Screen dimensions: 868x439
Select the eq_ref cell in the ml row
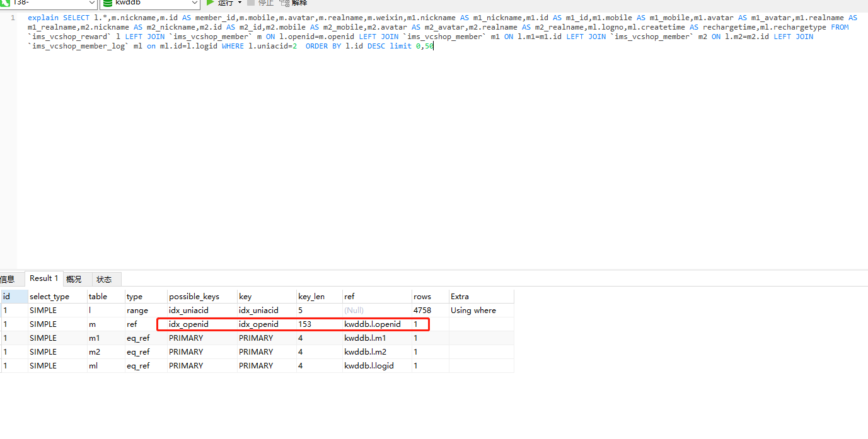click(x=146, y=365)
